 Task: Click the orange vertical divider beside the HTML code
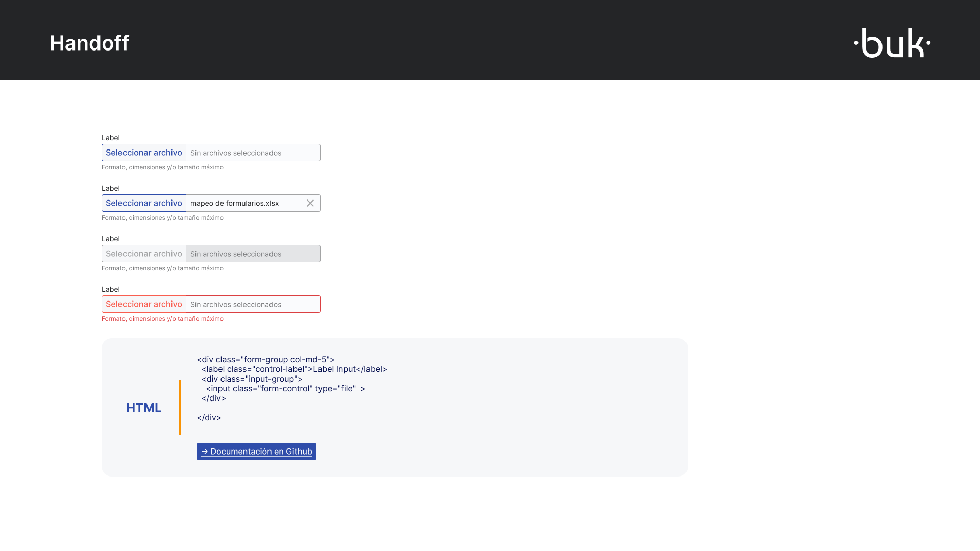point(180,407)
